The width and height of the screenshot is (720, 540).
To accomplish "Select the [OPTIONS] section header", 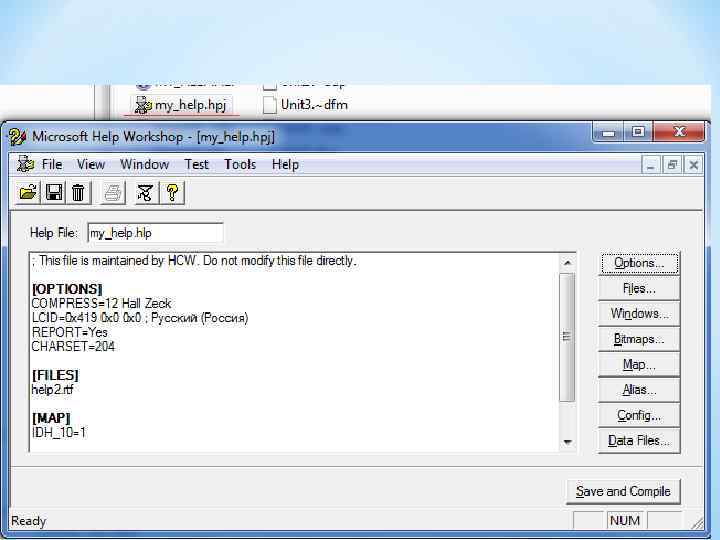I will pyautogui.click(x=67, y=289).
